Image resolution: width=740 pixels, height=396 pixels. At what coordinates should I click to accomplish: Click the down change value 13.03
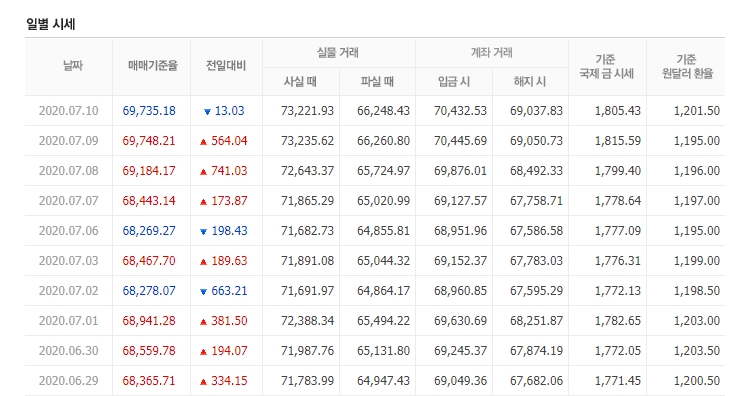pyautogui.click(x=229, y=111)
